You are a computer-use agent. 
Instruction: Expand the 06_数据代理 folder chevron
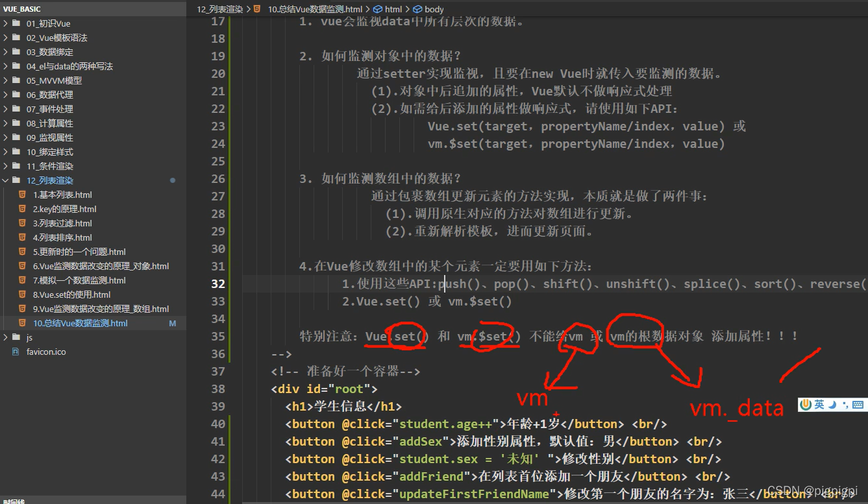6,95
